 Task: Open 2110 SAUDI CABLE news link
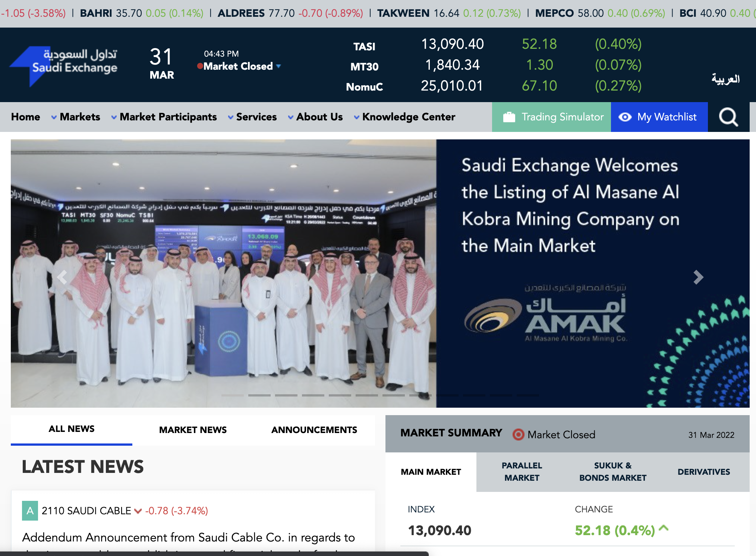click(x=86, y=511)
